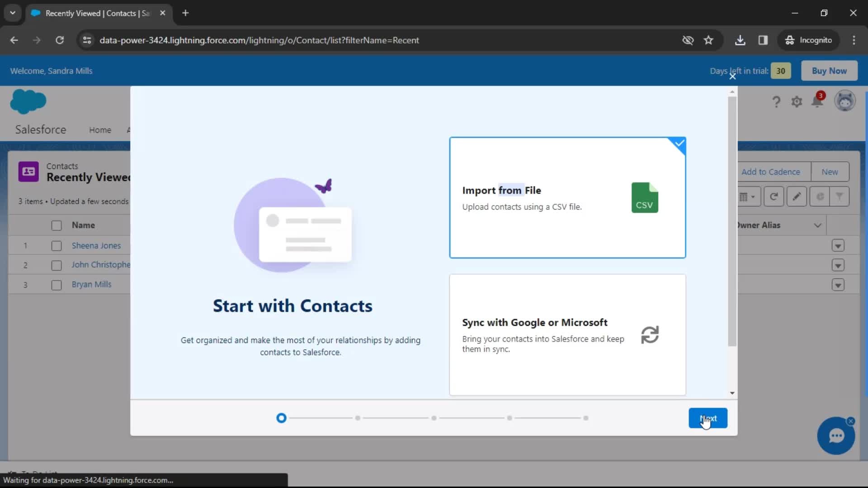868x488 pixels.
Task: Open the Sheena Jones contact link
Action: coord(96,245)
